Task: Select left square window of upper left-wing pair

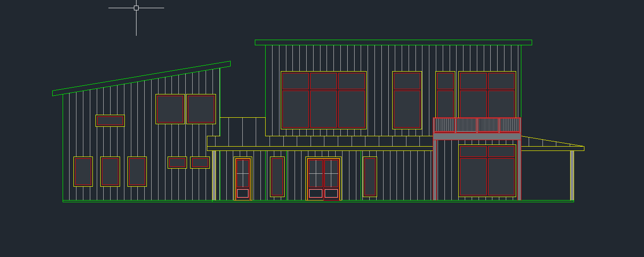Action: [170, 109]
